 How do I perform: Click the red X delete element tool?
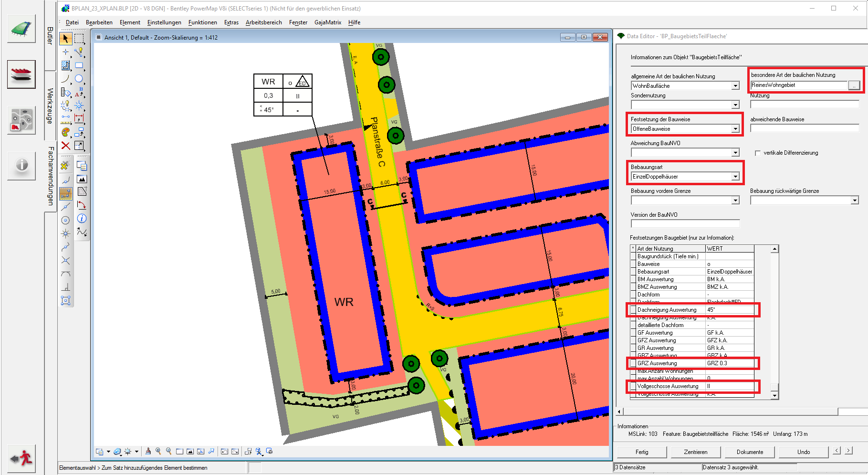point(66,146)
